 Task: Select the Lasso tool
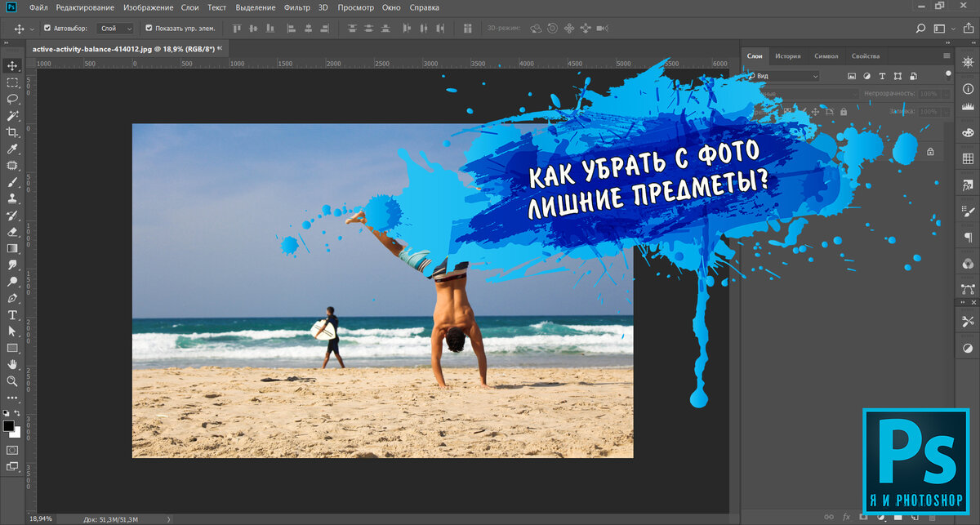pyautogui.click(x=12, y=99)
